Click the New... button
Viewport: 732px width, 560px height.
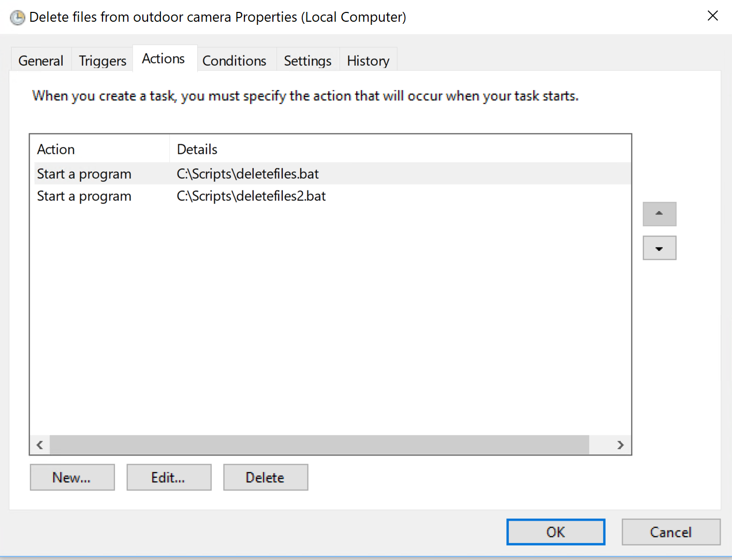(72, 477)
